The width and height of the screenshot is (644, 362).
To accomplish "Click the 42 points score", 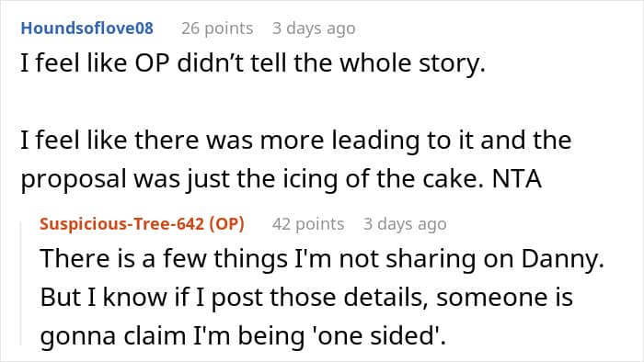I will [x=308, y=224].
